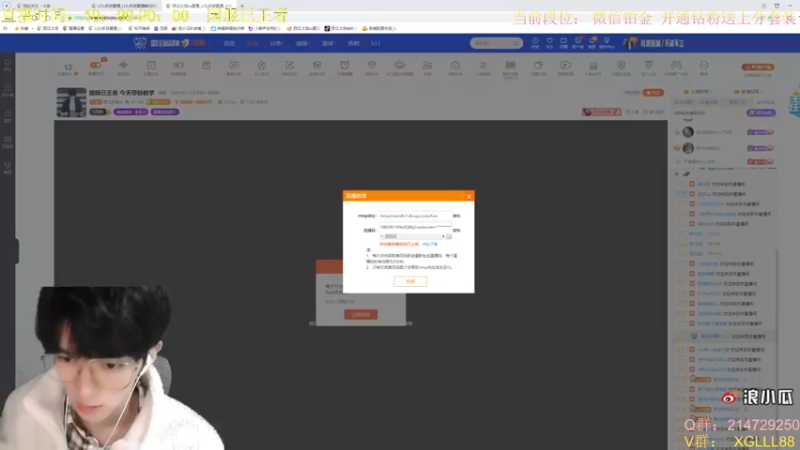Viewport: 800px width, 450px height.
Task: Open the two-people icon in streamer toolbar
Action: point(427,65)
